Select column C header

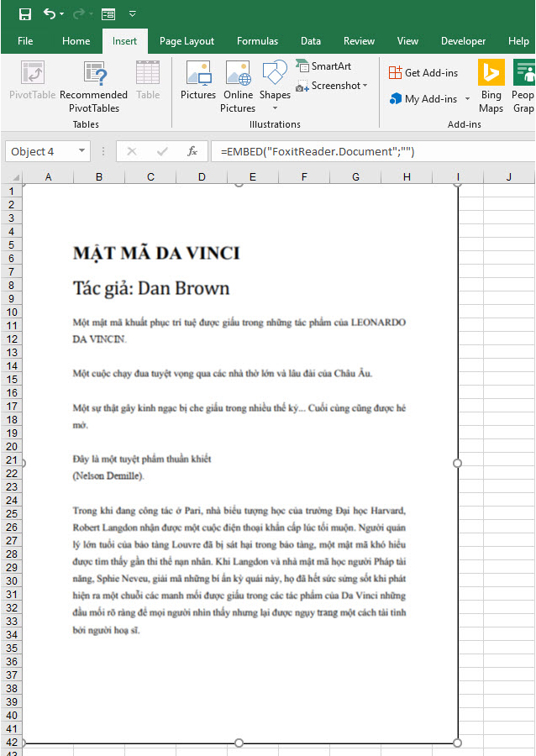point(150,177)
